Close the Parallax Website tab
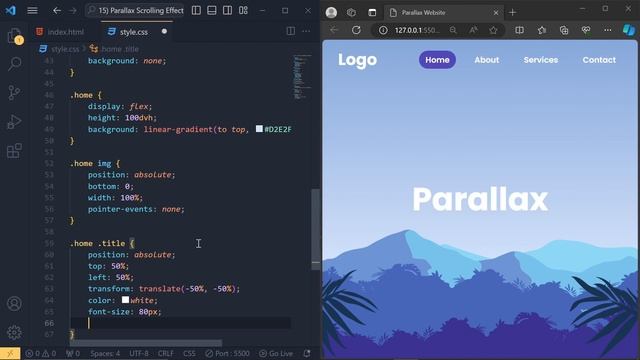Screen dimensions: 640x360 496,13
